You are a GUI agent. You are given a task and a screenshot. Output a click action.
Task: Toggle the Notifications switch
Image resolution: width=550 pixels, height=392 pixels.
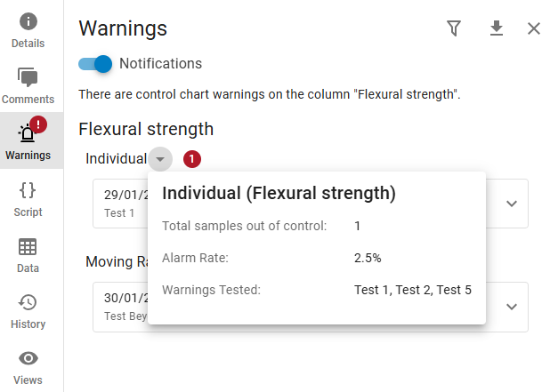(x=95, y=64)
